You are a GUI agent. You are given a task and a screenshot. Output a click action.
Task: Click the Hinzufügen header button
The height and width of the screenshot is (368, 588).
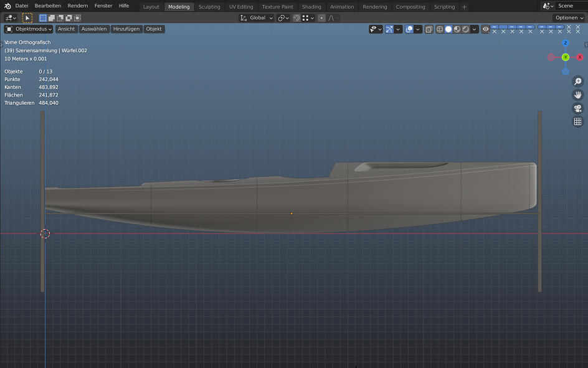[x=126, y=29]
